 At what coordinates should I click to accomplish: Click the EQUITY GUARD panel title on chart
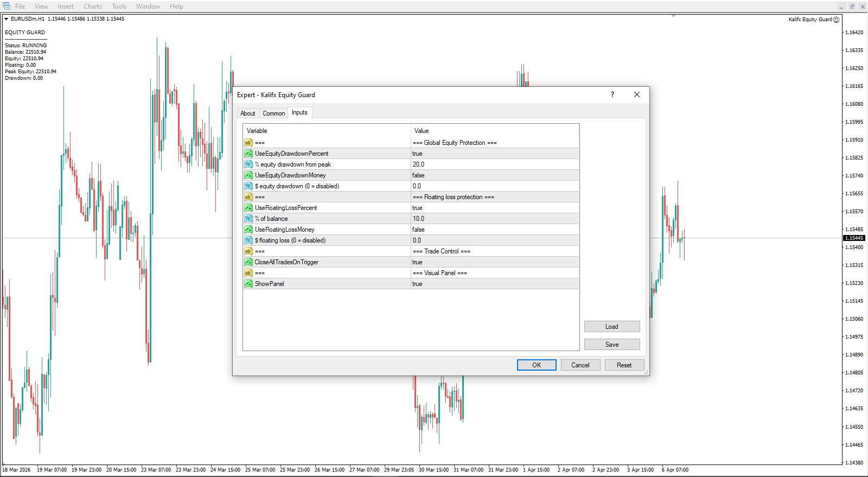click(x=25, y=33)
